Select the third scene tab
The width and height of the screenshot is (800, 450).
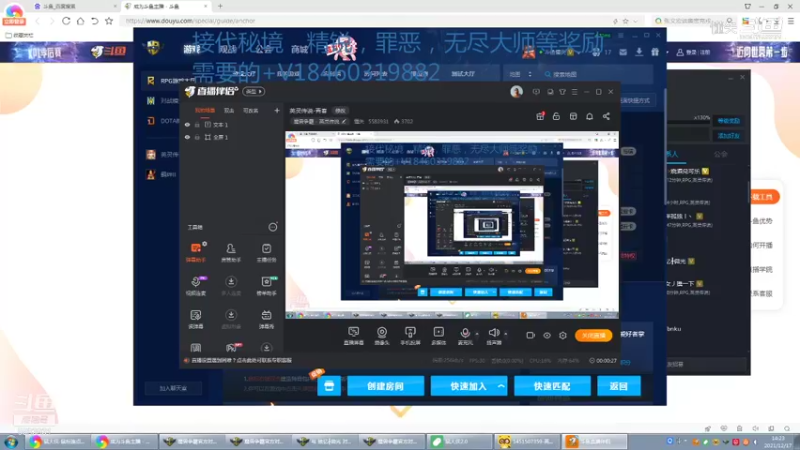[x=251, y=110]
